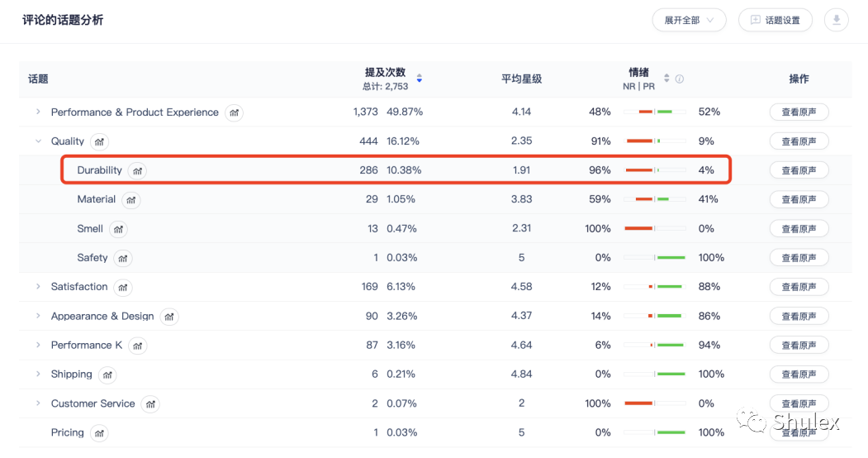Click 查看原声 for Safety row

799,257
